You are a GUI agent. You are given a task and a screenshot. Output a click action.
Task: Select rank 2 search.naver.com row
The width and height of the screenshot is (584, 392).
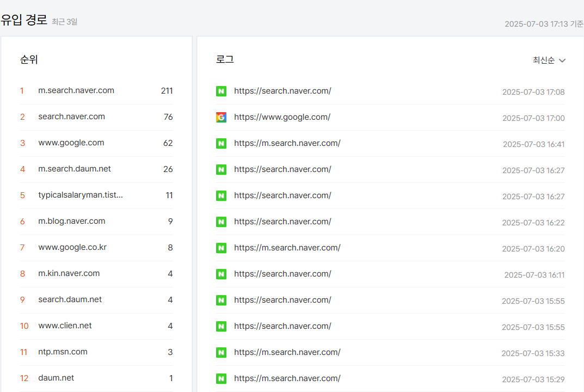click(96, 117)
